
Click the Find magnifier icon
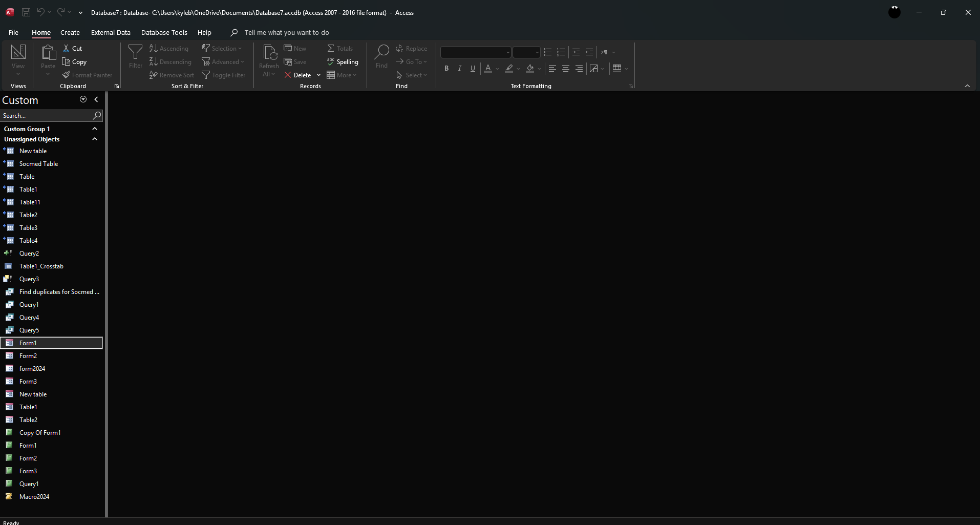pyautogui.click(x=381, y=52)
